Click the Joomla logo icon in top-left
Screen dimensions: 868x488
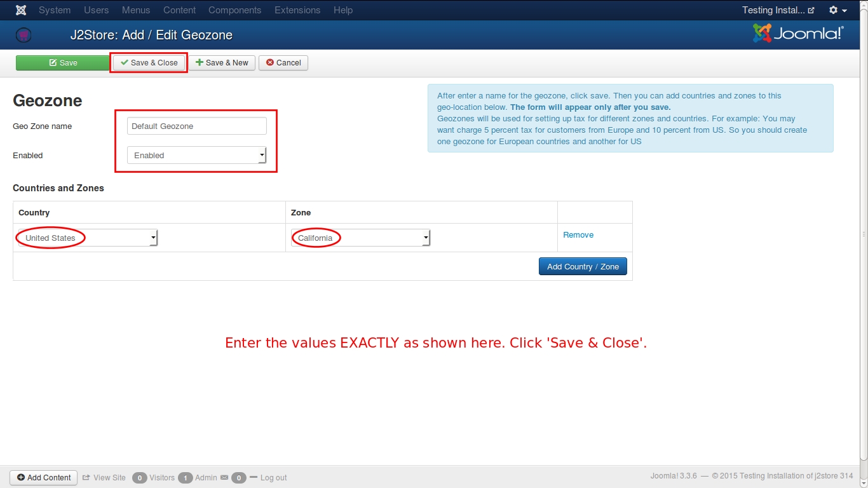[21, 10]
